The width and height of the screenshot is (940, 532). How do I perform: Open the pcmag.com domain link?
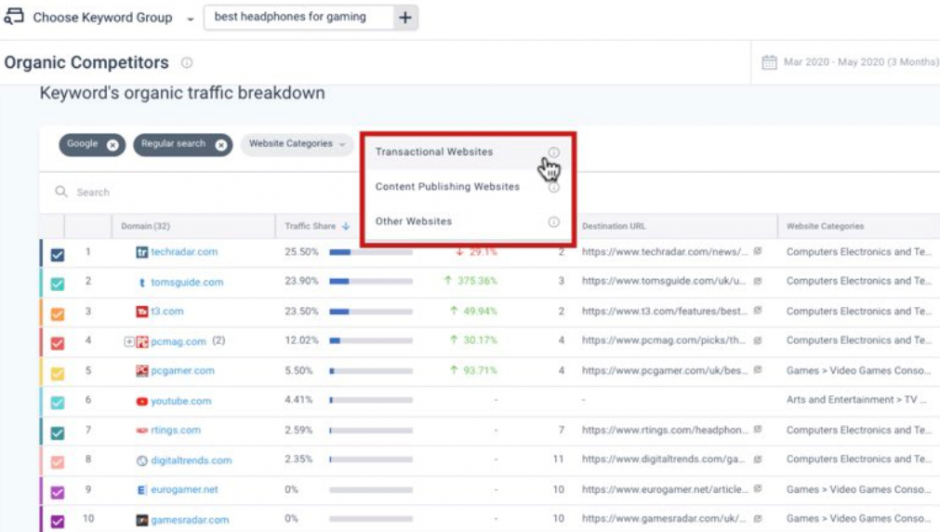tap(178, 341)
